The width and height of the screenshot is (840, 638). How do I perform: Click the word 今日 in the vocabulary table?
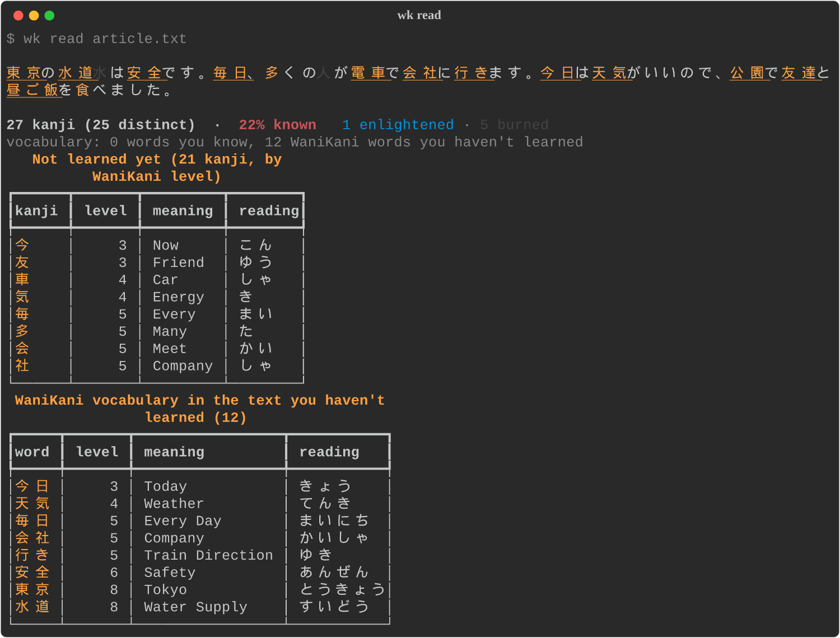click(x=32, y=486)
